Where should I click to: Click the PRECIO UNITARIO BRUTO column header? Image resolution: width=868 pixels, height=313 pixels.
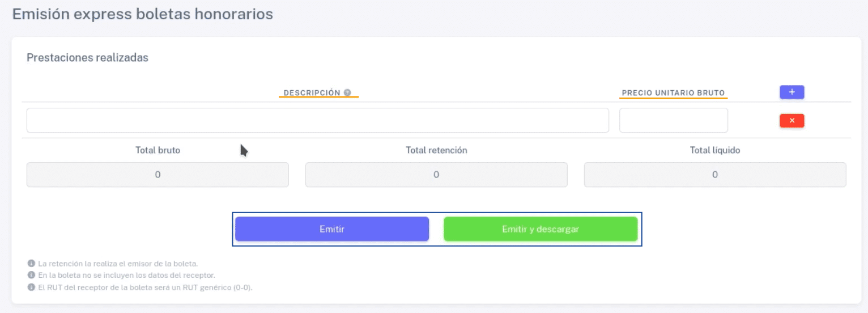pos(673,93)
